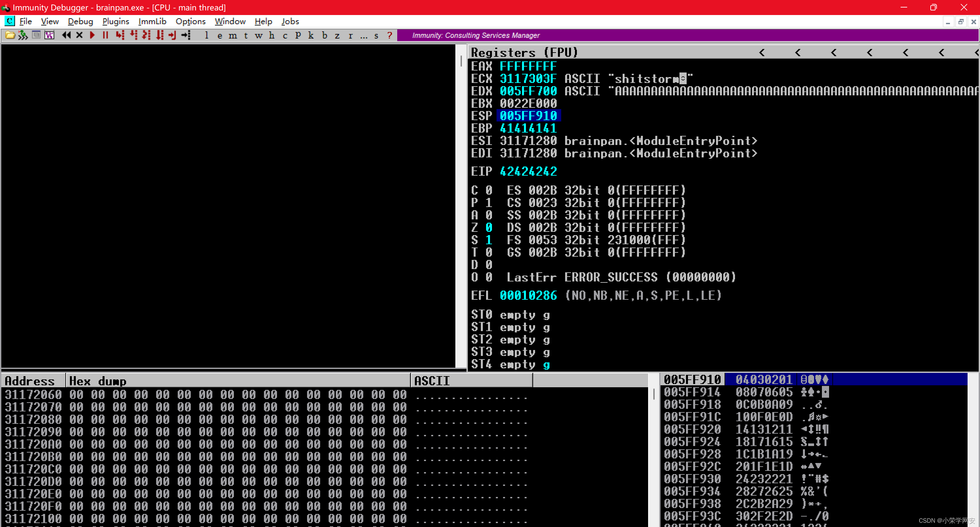980x527 pixels.
Task: Select the EFL value 00010286
Action: 528,296
